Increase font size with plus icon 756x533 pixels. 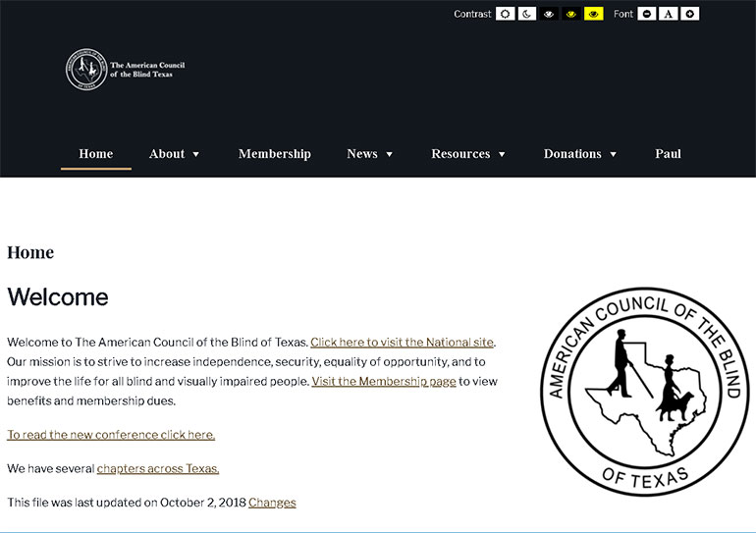point(690,14)
